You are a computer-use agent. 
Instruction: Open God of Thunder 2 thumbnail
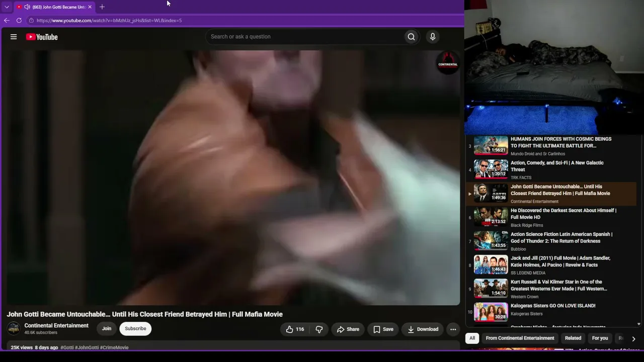[491, 241]
